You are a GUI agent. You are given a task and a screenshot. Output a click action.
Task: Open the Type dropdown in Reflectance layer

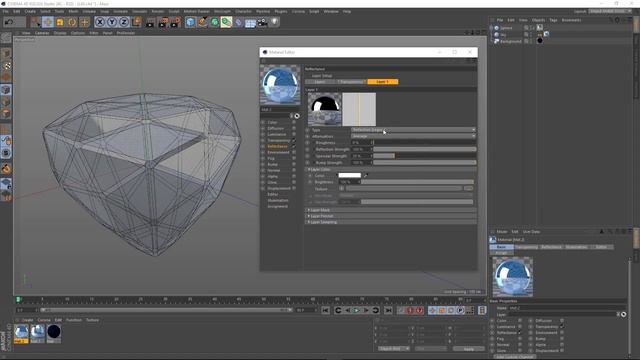(x=413, y=130)
